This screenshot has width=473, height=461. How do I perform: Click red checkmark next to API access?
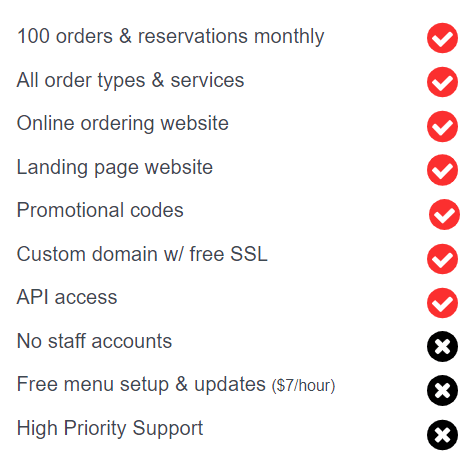coord(442,303)
